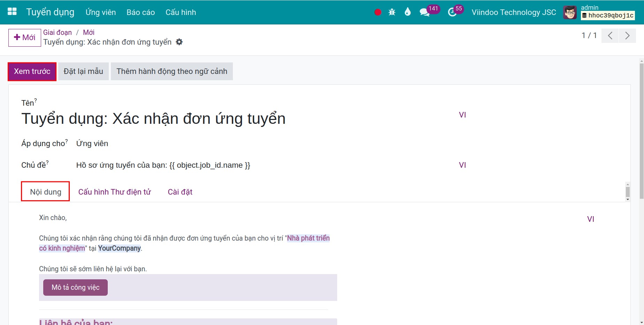
Task: Go to previous record with the left arrow
Action: click(x=610, y=35)
